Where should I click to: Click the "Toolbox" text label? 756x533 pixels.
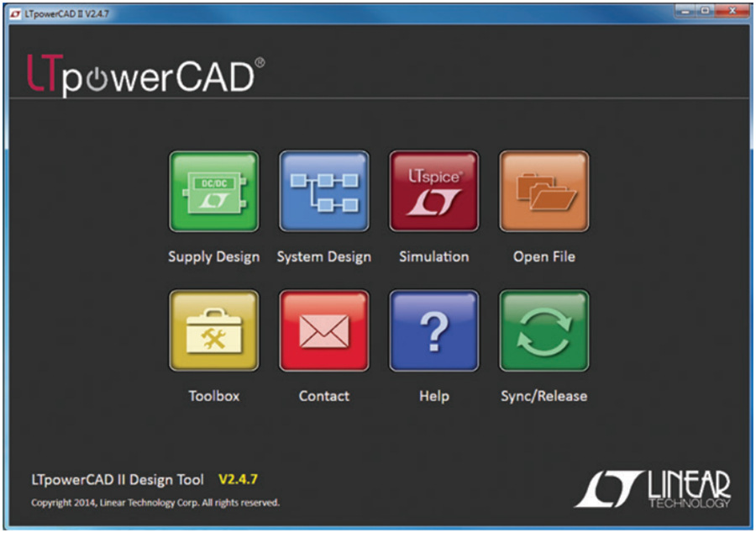pos(213,396)
